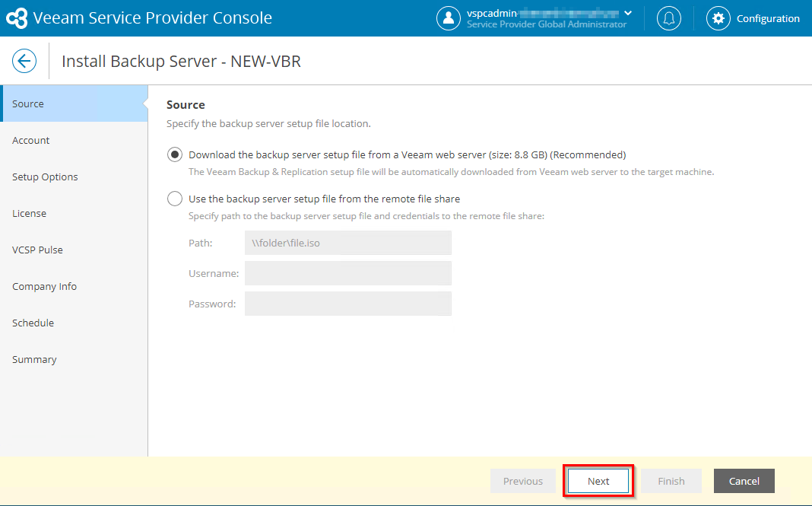The image size is (812, 506).
Task: Open the Source wizard step
Action: 74,103
